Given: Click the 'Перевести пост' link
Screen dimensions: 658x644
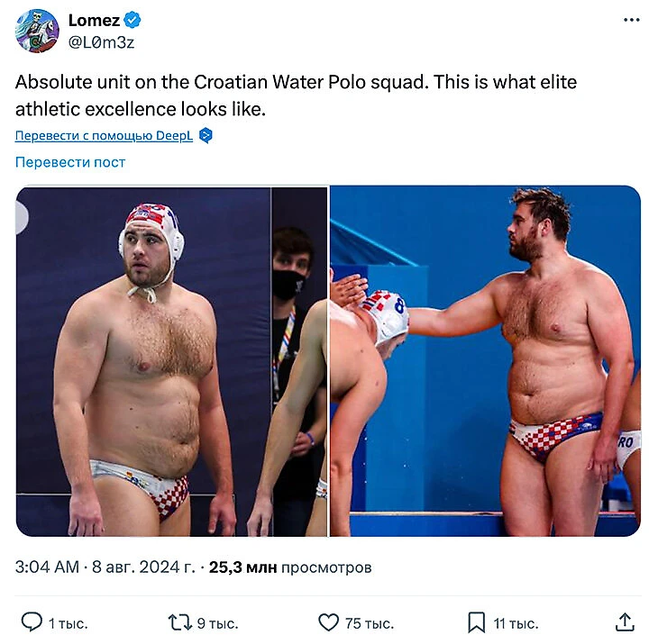Looking at the screenshot, I should (x=70, y=162).
